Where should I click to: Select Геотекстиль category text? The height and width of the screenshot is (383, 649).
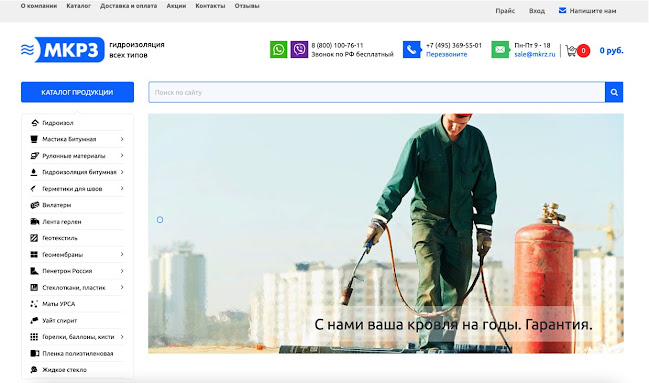[60, 238]
